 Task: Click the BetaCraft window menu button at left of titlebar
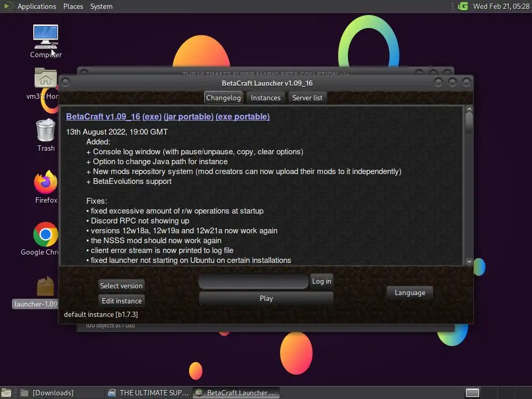(65, 83)
